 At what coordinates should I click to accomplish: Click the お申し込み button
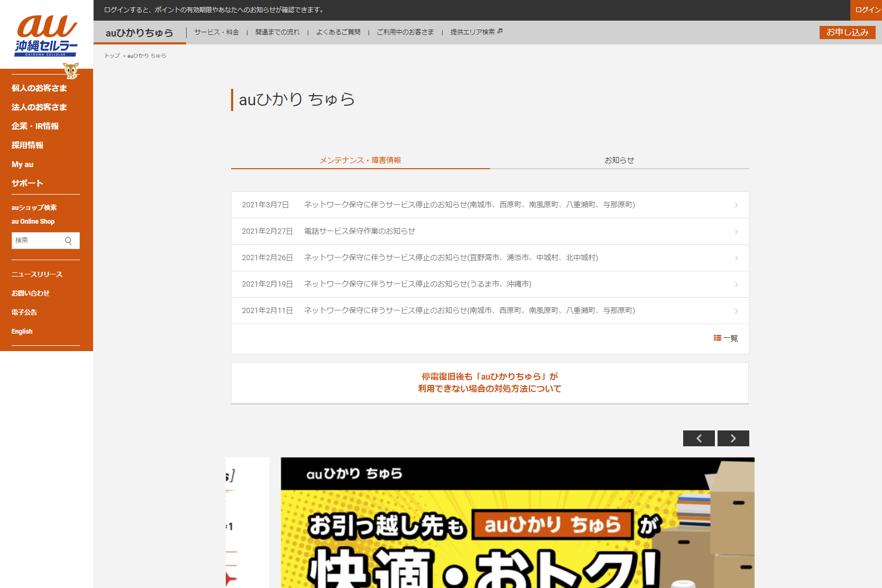(847, 32)
